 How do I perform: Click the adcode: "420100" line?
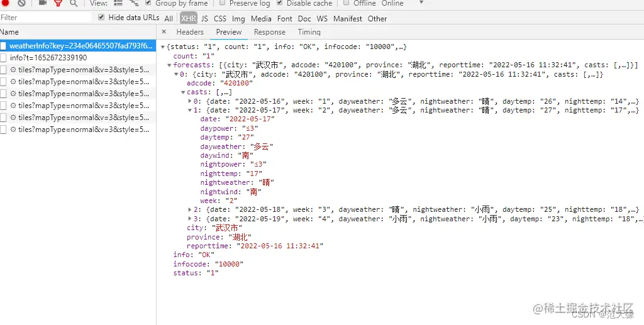219,83
